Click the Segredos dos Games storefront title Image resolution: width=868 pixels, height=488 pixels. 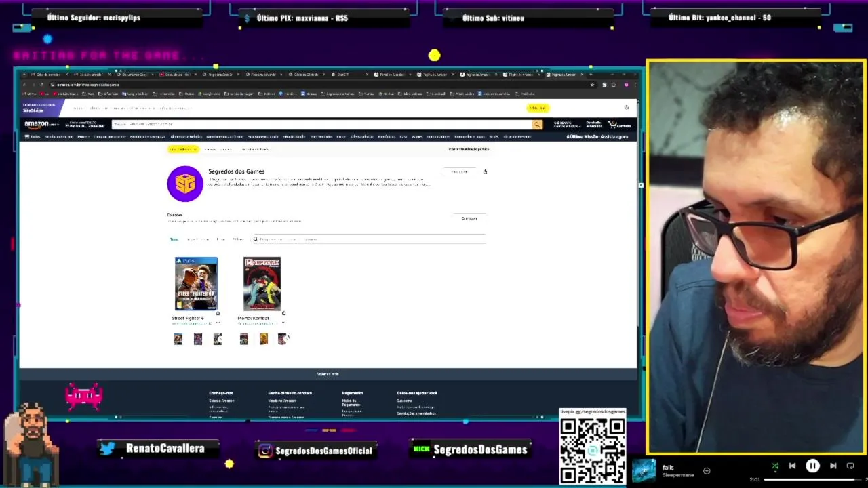pos(236,171)
